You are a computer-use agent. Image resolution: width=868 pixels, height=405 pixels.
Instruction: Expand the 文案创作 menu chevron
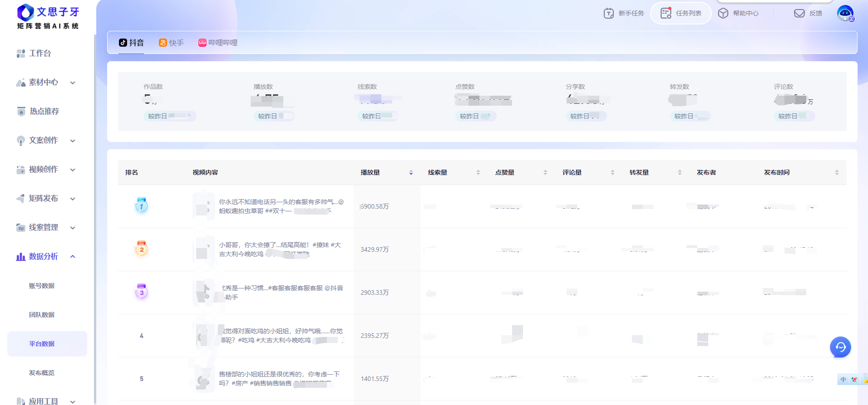(x=73, y=141)
